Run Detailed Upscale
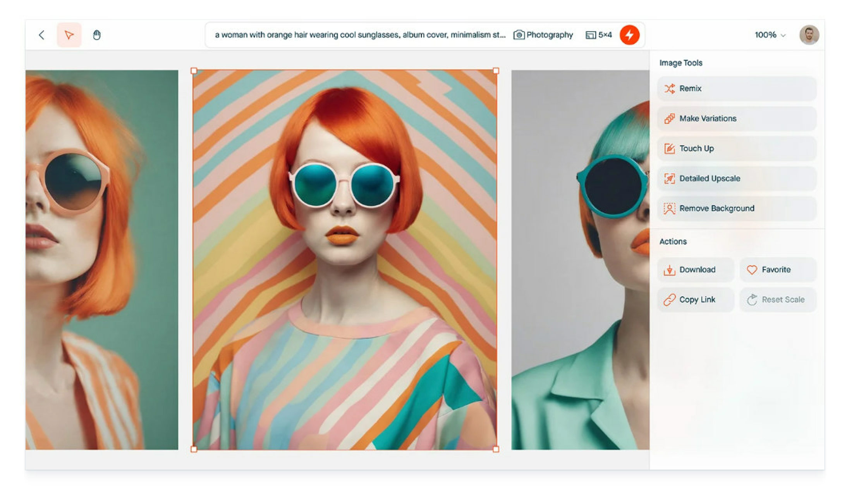The image size is (852, 504). [737, 178]
